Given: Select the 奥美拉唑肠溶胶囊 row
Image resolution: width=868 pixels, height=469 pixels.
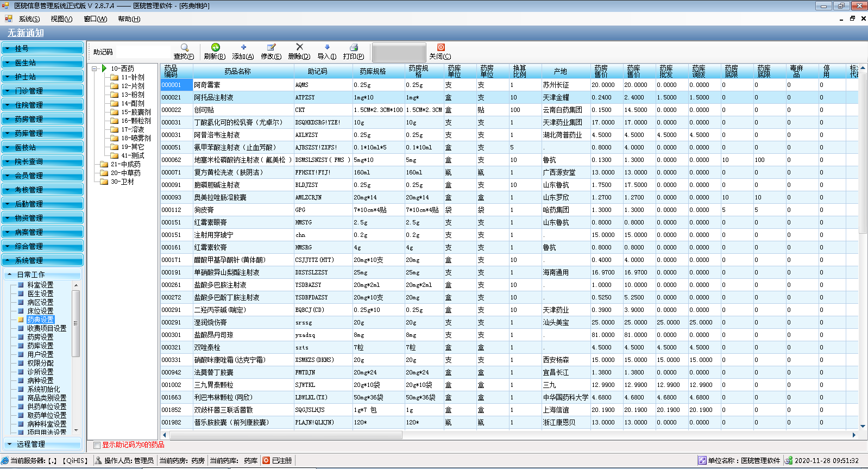Looking at the screenshot, I should [x=509, y=197].
